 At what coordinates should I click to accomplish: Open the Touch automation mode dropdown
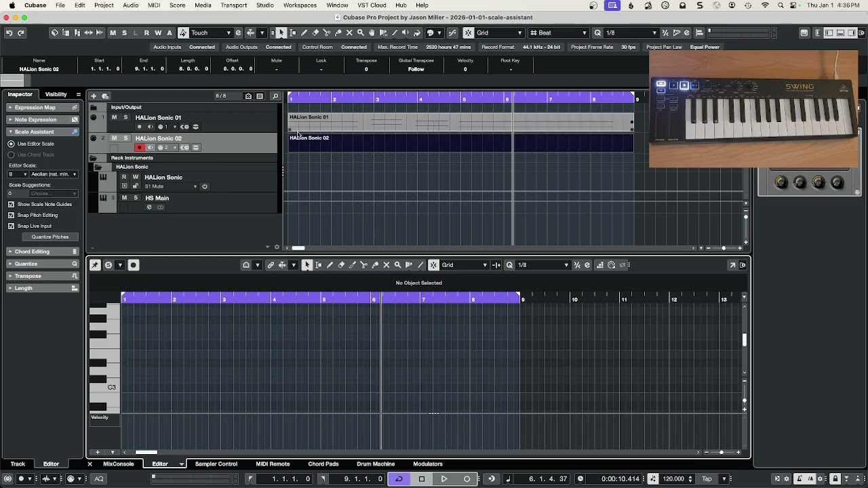(x=211, y=33)
